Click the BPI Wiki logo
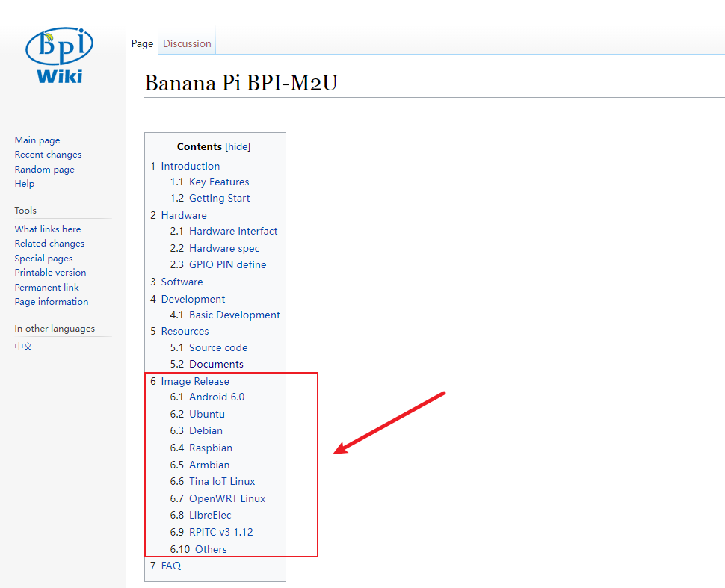This screenshot has height=588, width=725. click(x=59, y=55)
